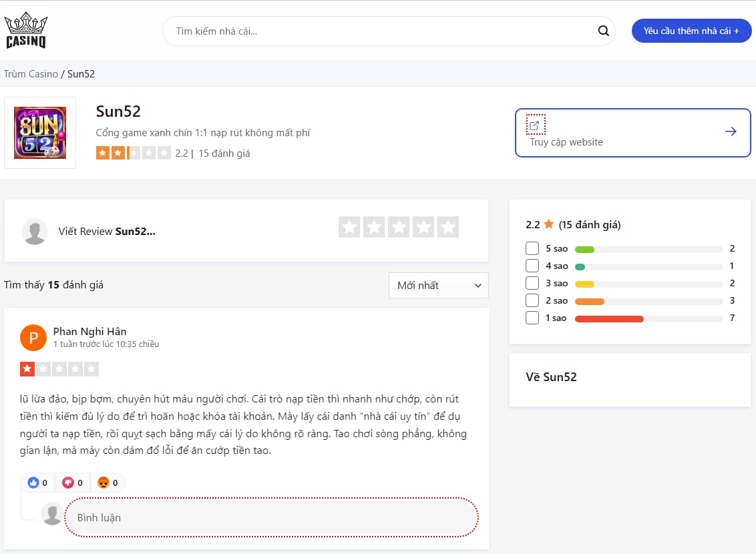Click the arrow on Truy cập website button
The height and width of the screenshot is (554, 756).
point(731,131)
